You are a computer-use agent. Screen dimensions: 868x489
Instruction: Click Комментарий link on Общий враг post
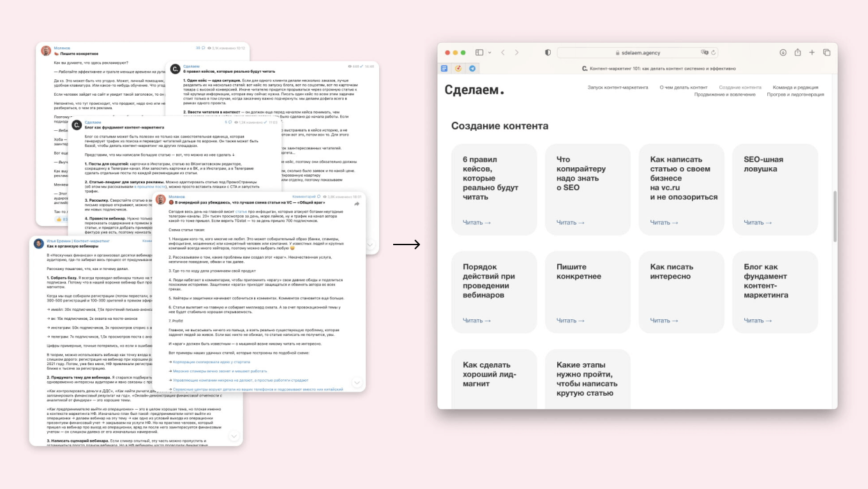(x=306, y=197)
